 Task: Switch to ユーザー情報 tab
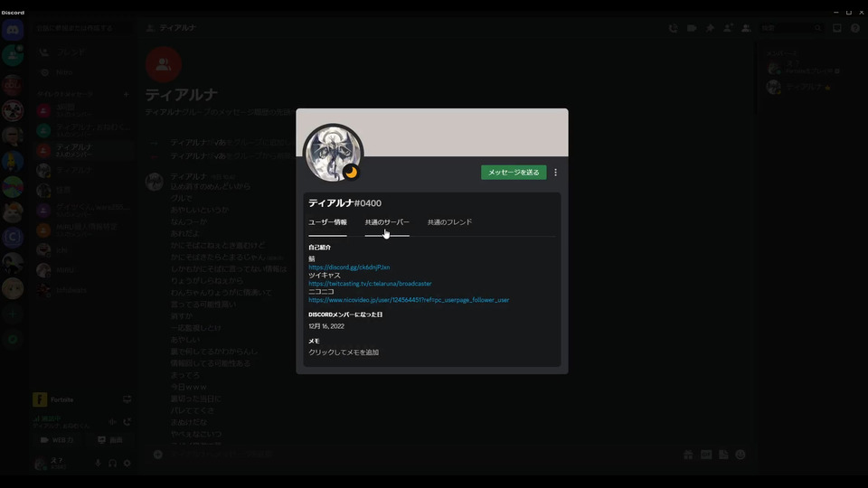click(x=327, y=222)
